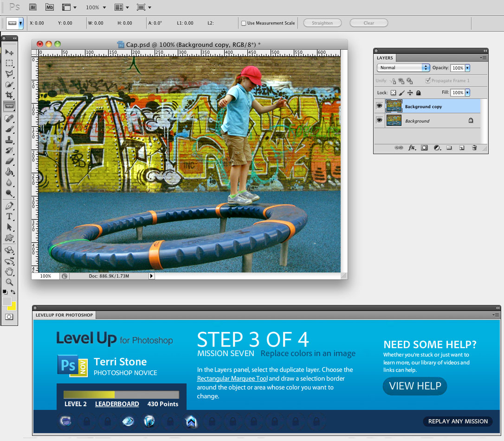Open the 100% zoom level dropdown
504x441 pixels.
(x=96, y=7)
